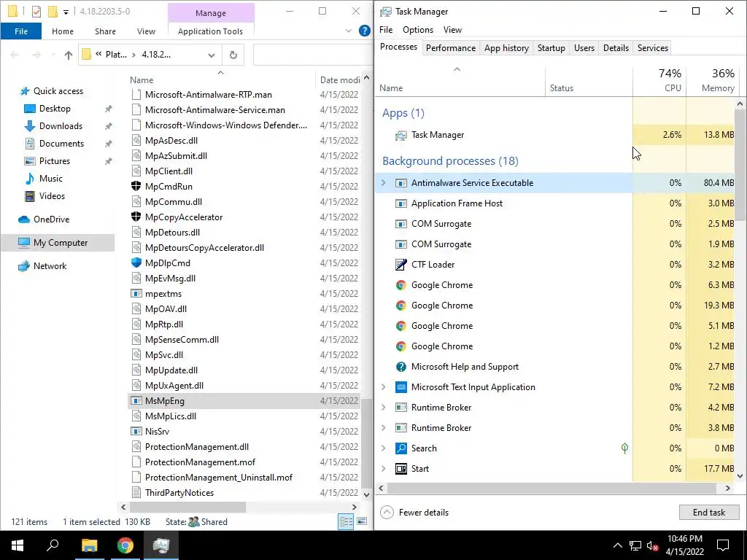Select the mpextms application icon
Screen dimensions: 747x560
point(136,293)
